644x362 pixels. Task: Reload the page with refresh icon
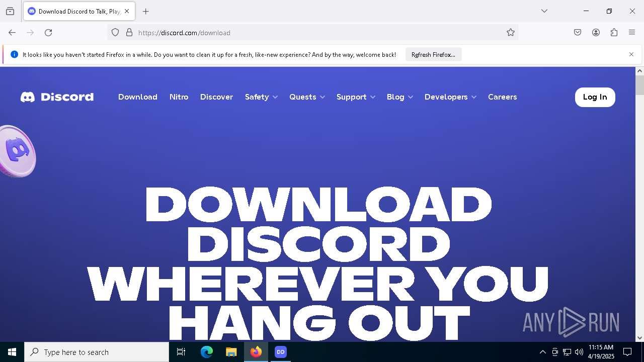(48, 33)
